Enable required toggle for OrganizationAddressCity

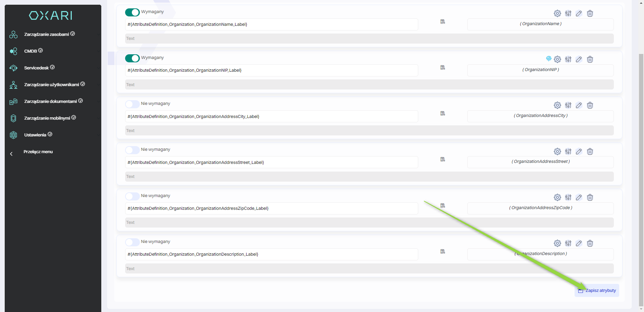[x=132, y=104]
